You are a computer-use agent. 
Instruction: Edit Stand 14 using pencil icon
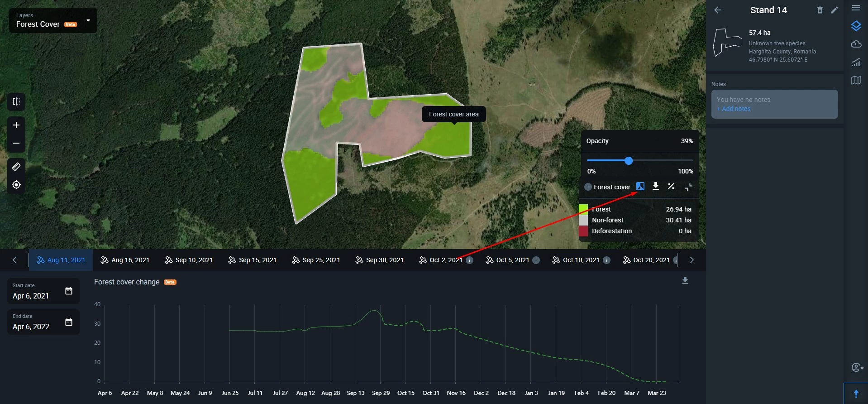click(x=835, y=10)
